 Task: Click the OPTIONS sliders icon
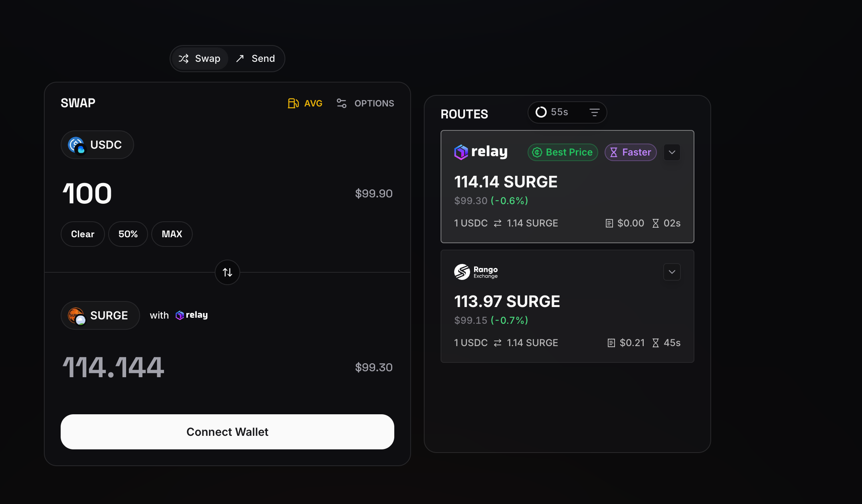(x=341, y=103)
